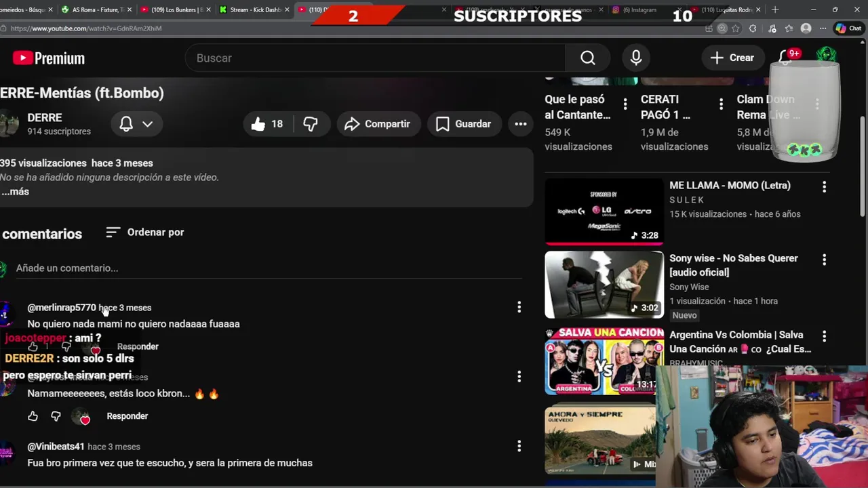Open the browser zoom magnifier icon

tap(722, 28)
